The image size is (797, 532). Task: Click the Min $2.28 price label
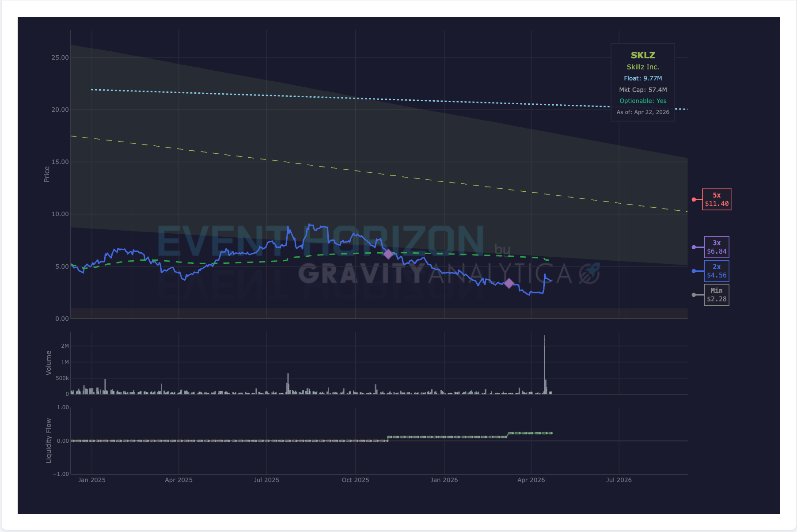717,295
